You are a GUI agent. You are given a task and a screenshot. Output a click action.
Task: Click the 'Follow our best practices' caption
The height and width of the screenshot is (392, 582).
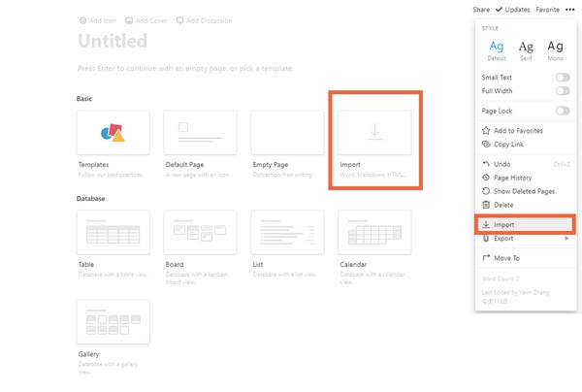[111, 174]
